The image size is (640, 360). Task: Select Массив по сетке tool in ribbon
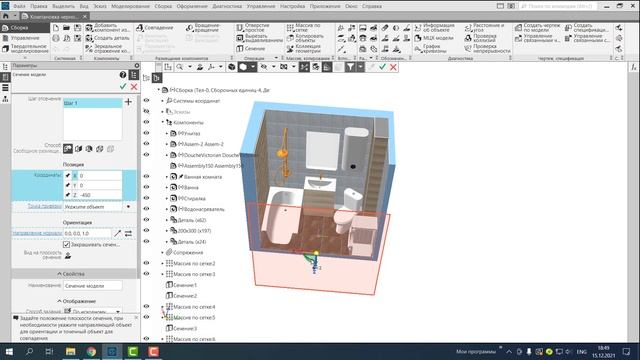304,28
